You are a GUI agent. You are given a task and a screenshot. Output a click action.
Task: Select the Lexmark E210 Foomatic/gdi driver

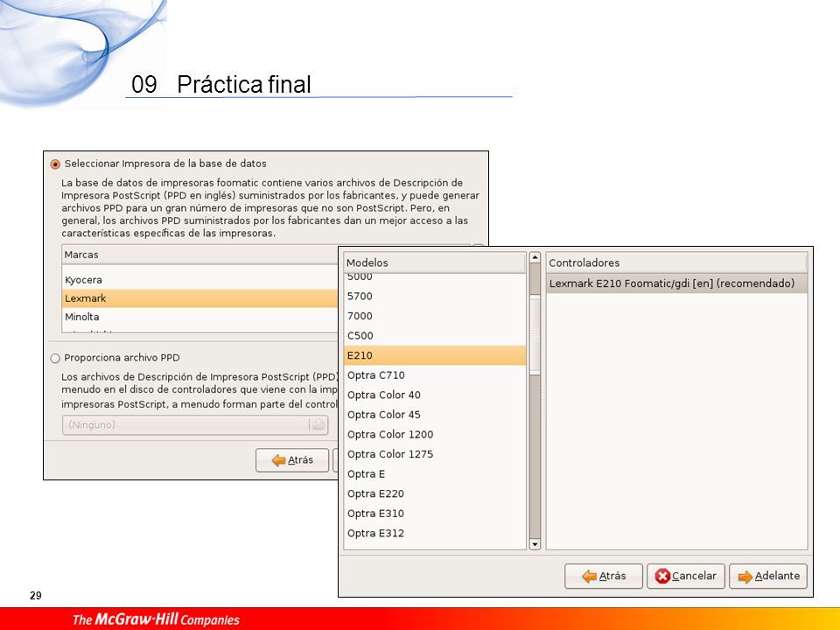676,283
